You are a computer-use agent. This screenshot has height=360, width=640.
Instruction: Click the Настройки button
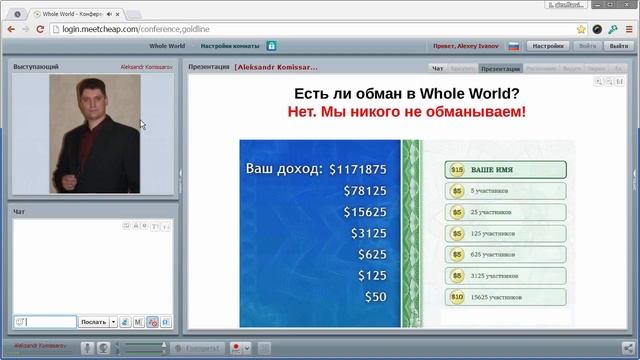[x=548, y=46]
